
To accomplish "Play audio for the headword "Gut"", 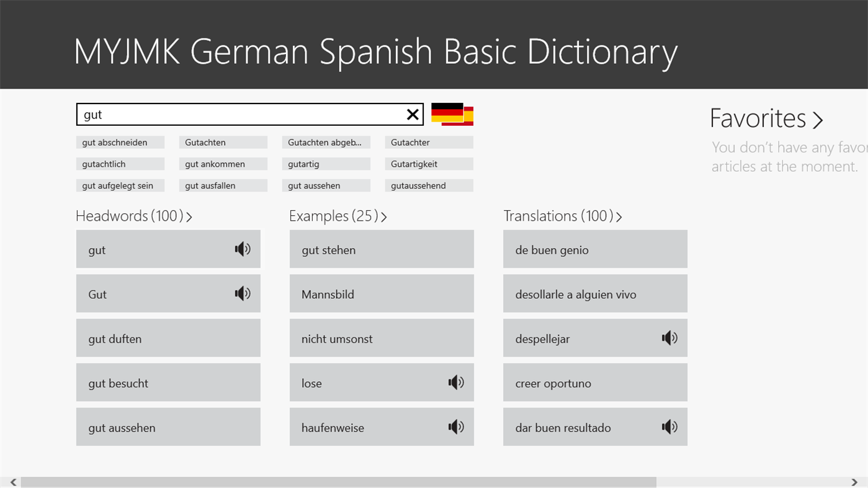I will (x=242, y=293).
